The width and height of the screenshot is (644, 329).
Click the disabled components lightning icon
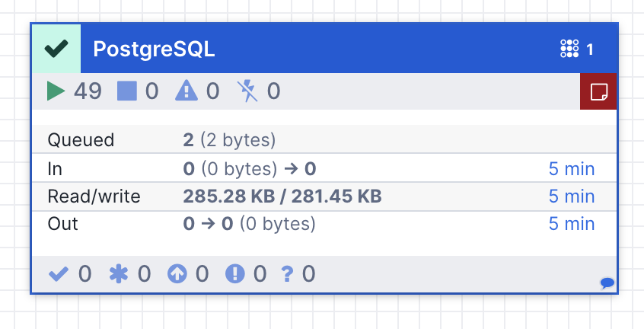tap(247, 91)
